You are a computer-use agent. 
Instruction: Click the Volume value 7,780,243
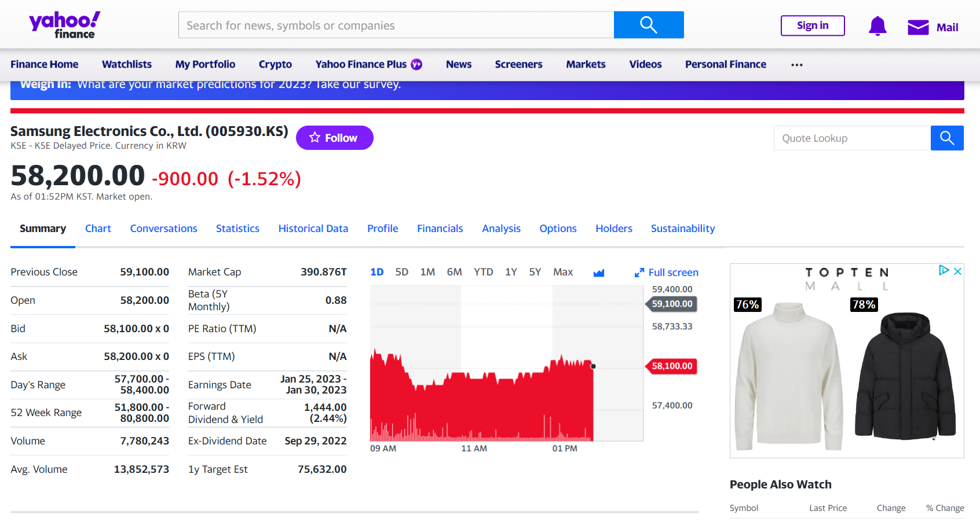(x=145, y=441)
